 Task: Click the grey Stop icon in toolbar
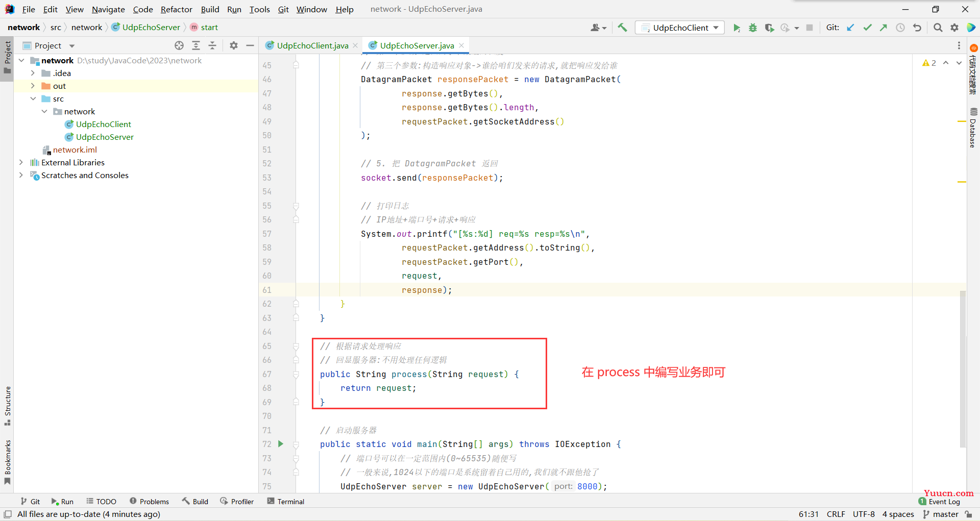pyautogui.click(x=810, y=28)
